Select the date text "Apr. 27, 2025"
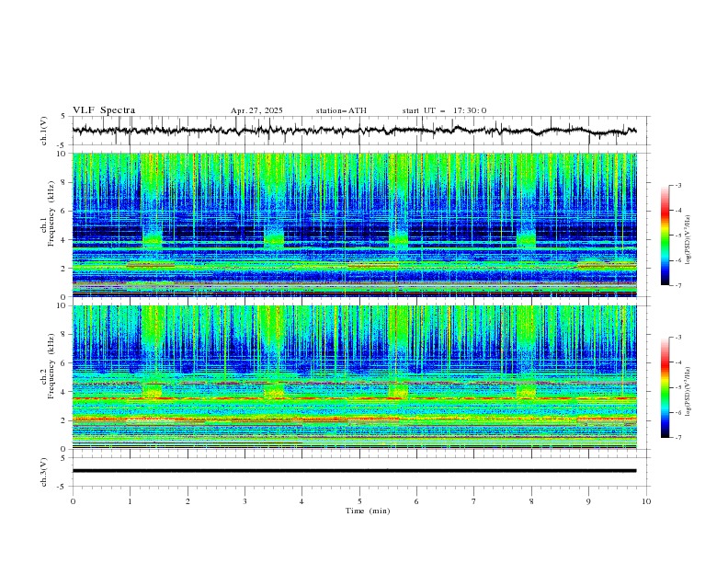The image size is (728, 563). [x=256, y=110]
